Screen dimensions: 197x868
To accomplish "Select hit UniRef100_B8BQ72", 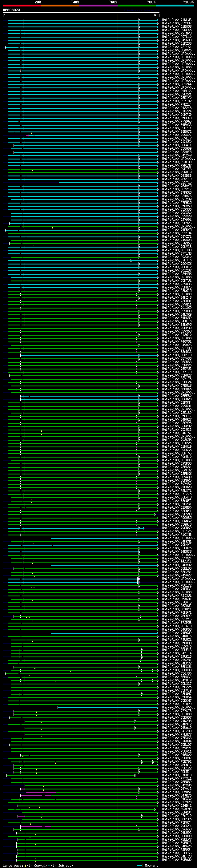I will click(177, 131).
